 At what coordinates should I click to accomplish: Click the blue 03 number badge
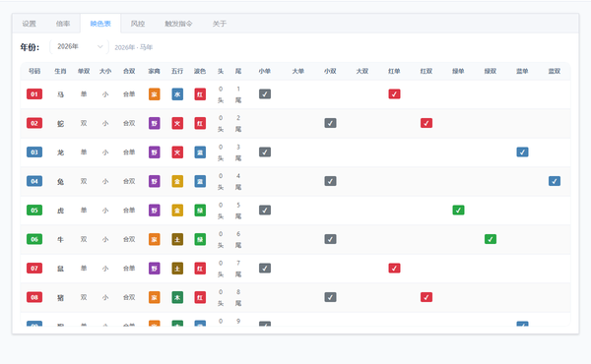tap(34, 152)
